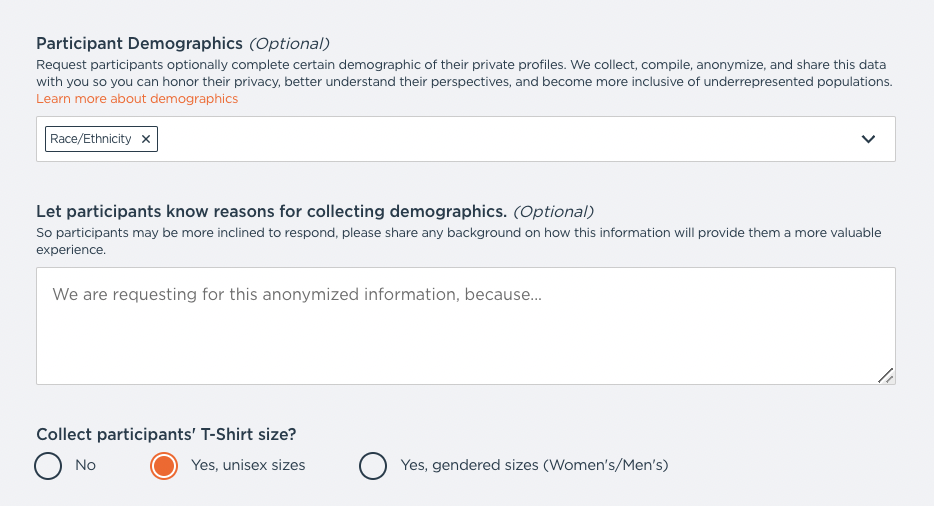
Task: Click "(Optional)" beside the reasons heading
Action: point(554,211)
